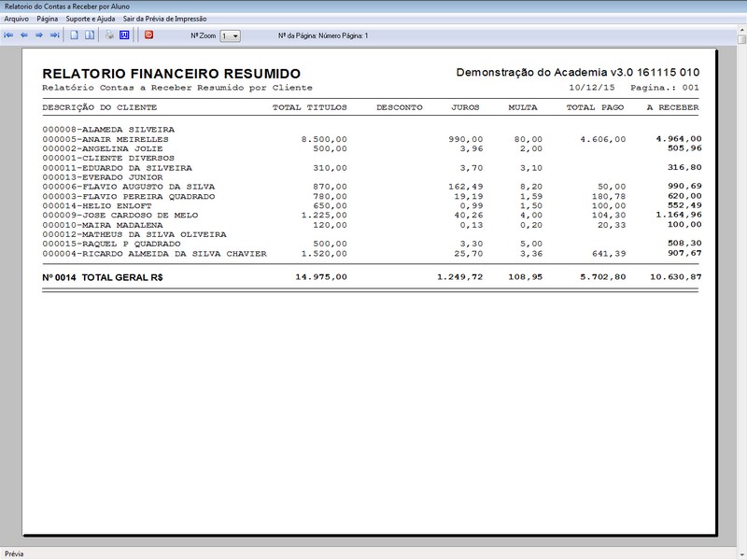Screen dimensions: 747x560
Task: Click the Pagina.: 001 text
Action: (665, 88)
